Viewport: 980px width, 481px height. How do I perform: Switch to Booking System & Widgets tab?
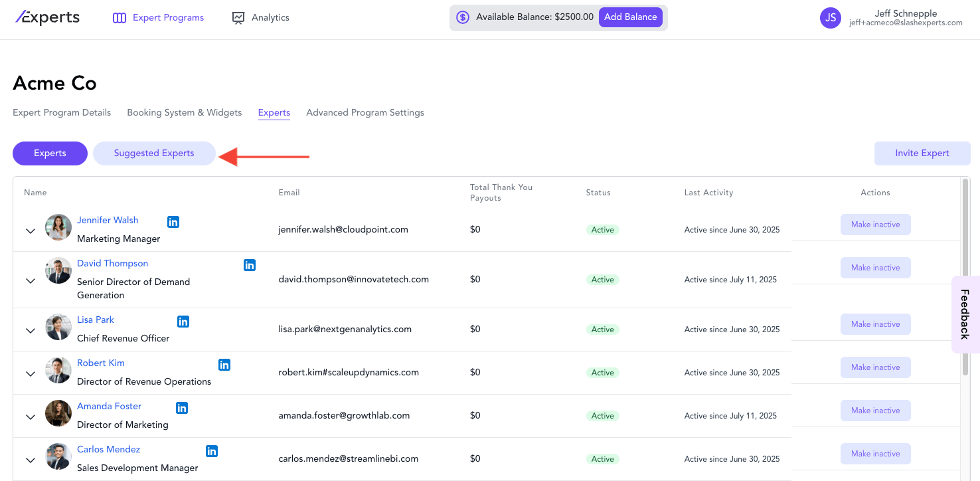point(185,113)
